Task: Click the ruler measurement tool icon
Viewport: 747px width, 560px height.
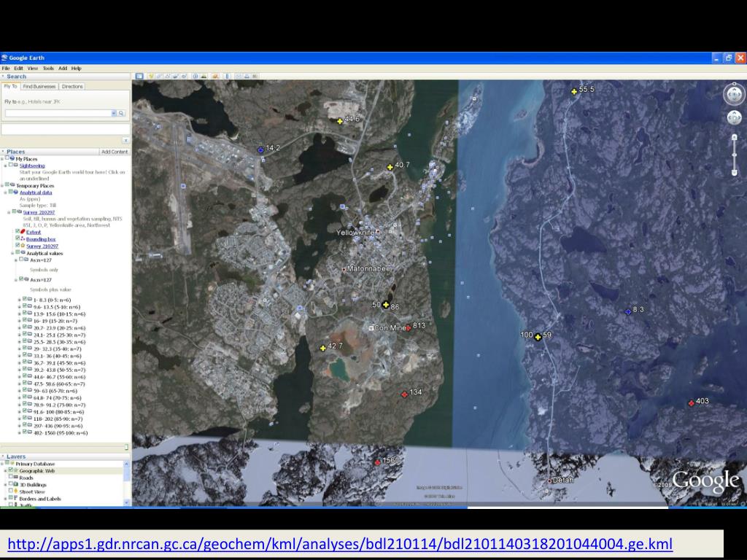Action: point(227,76)
